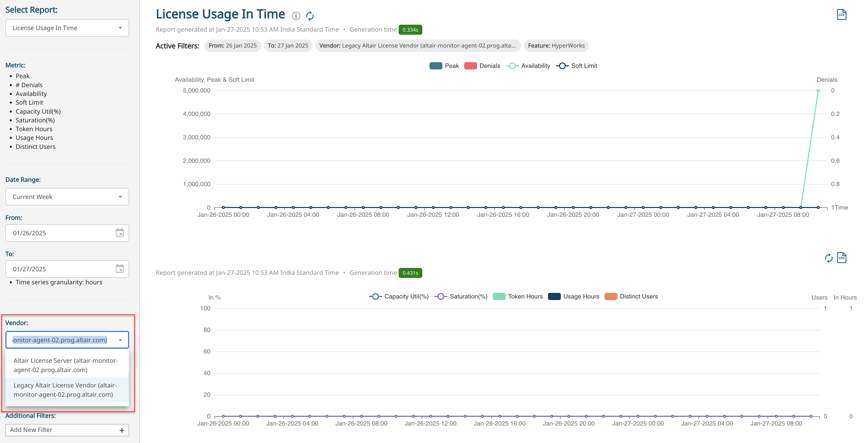
Task: Click the Feature: HyperWorks filter chip
Action: click(x=556, y=46)
